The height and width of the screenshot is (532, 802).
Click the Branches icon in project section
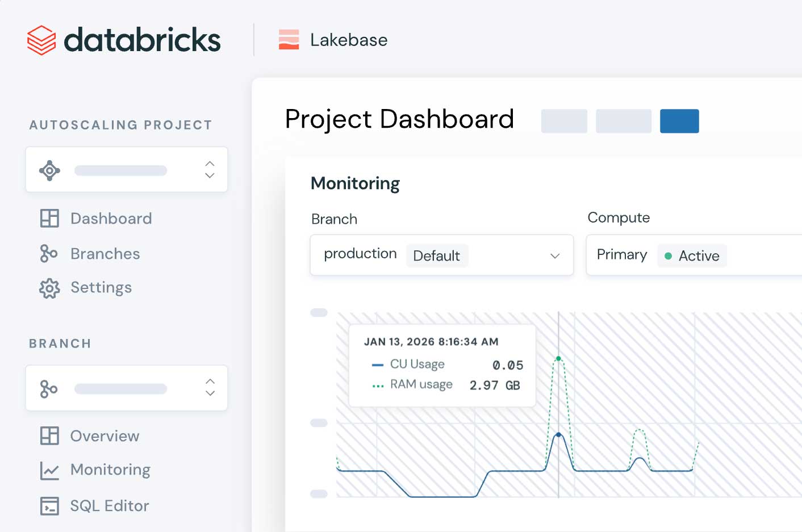(x=49, y=253)
